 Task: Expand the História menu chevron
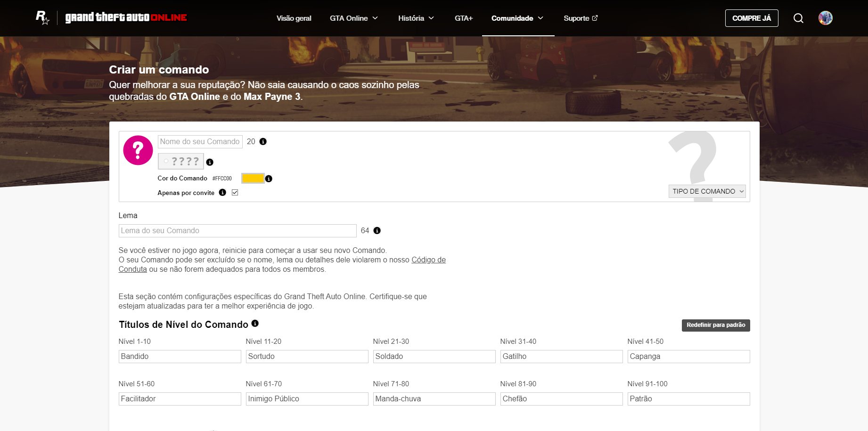[x=432, y=18]
